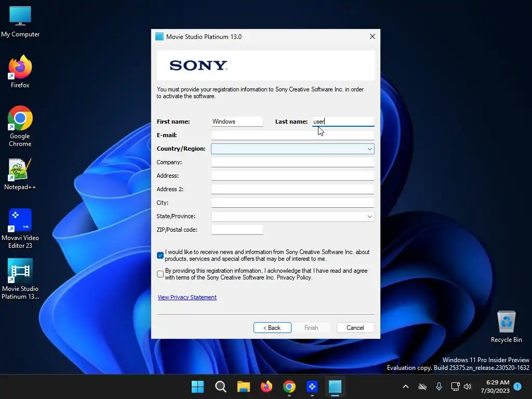Open the Recycle Bin
Image resolution: width=532 pixels, height=399 pixels.
[506, 326]
